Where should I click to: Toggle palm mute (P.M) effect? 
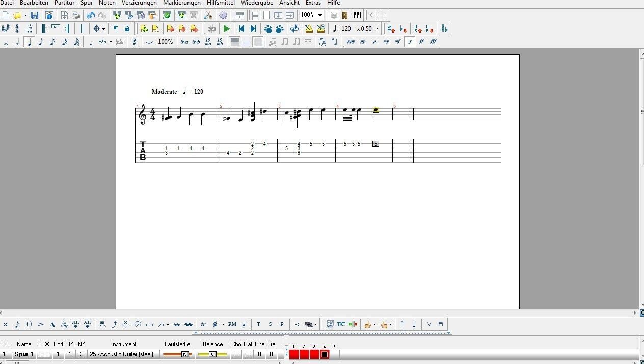click(x=232, y=324)
